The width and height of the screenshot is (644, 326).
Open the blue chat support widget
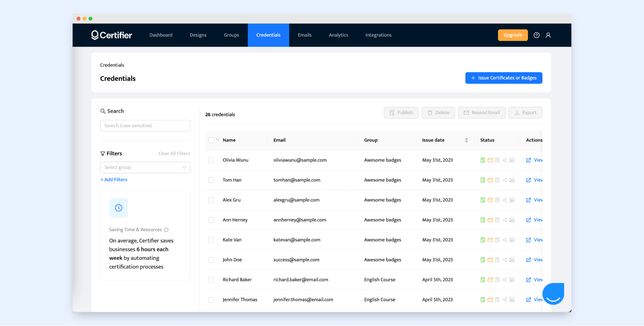click(x=553, y=294)
